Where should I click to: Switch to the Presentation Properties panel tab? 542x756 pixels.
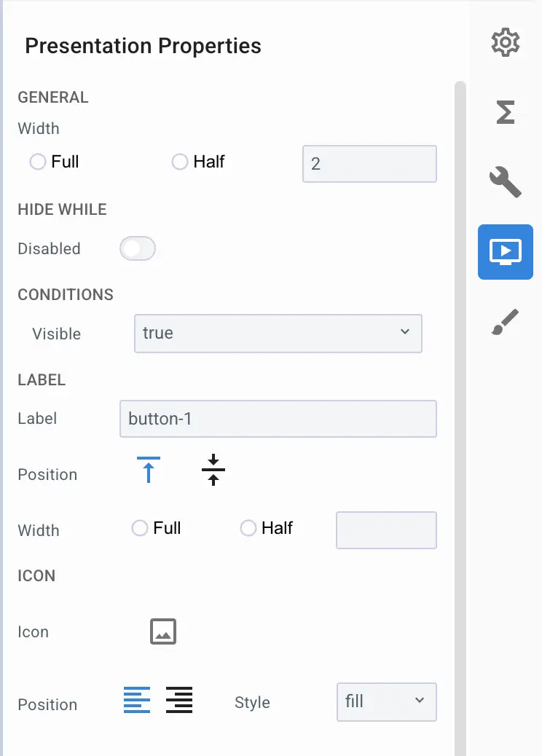(506, 252)
